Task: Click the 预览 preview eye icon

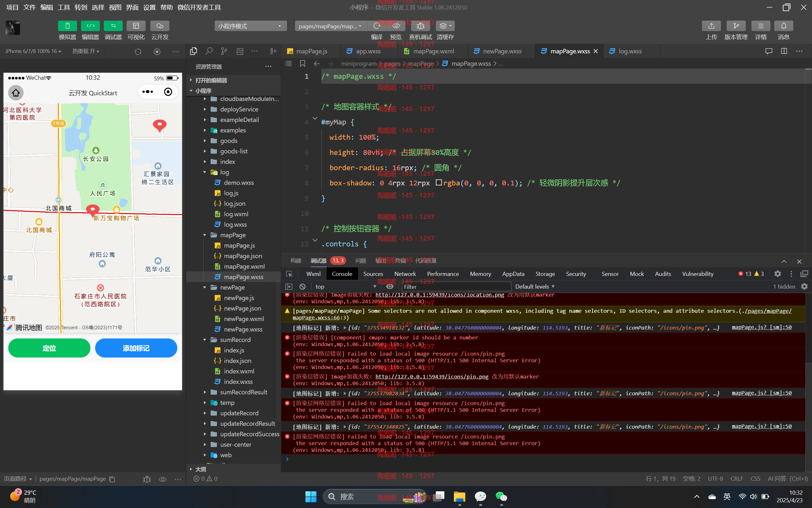Action: (396, 26)
